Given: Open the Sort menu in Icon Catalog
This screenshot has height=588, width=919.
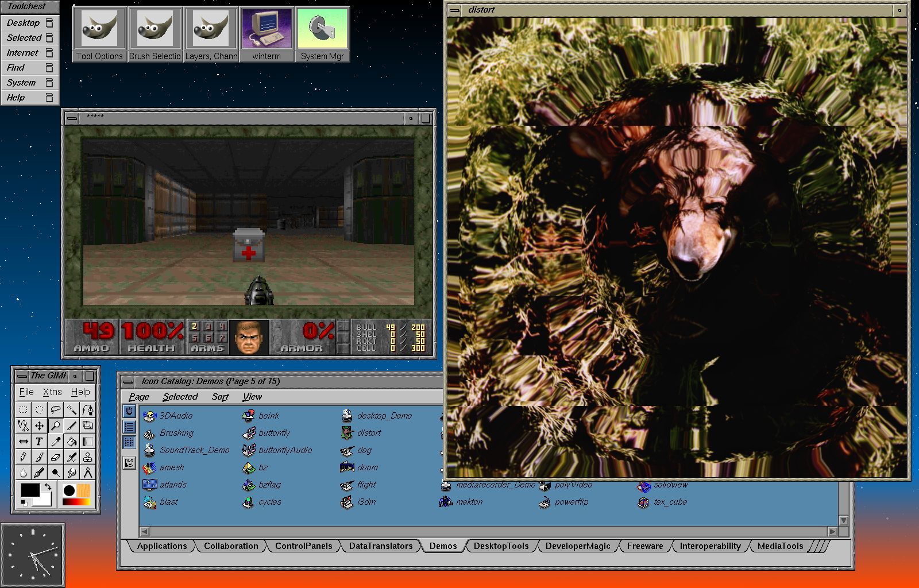Looking at the screenshot, I should pos(220,397).
